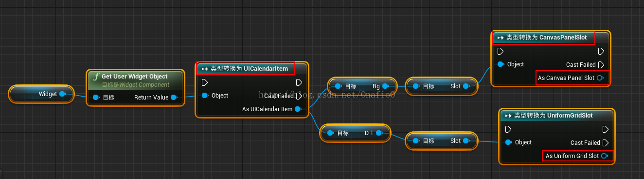Screen dimensions: 644x179
Task: Click the Widget variable output pin
Action: pos(62,94)
